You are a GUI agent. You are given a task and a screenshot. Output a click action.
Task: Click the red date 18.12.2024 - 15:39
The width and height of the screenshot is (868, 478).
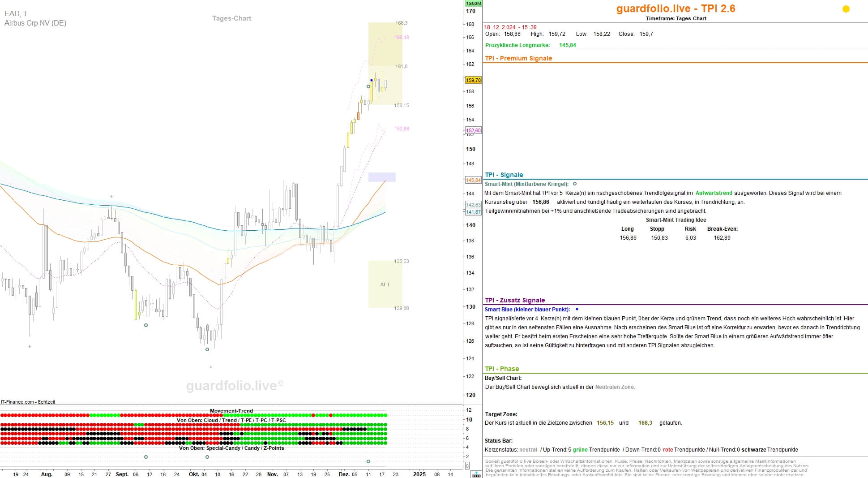[510, 27]
